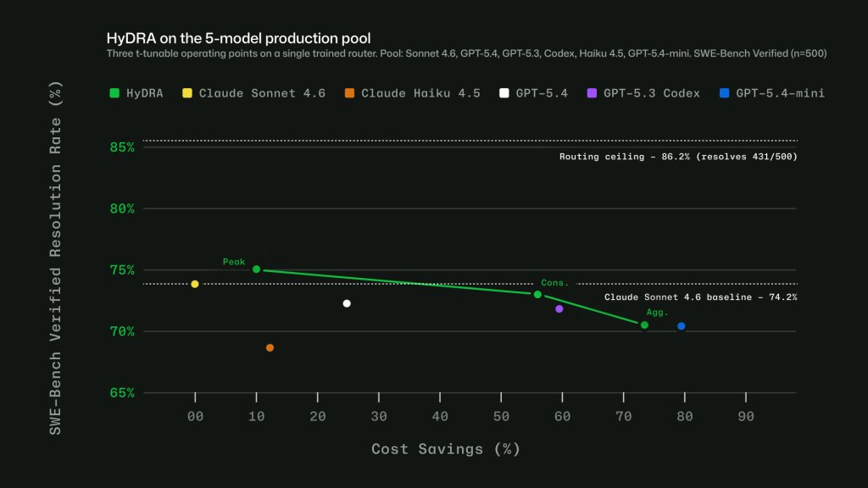Click the 85% y-axis label

(122, 147)
